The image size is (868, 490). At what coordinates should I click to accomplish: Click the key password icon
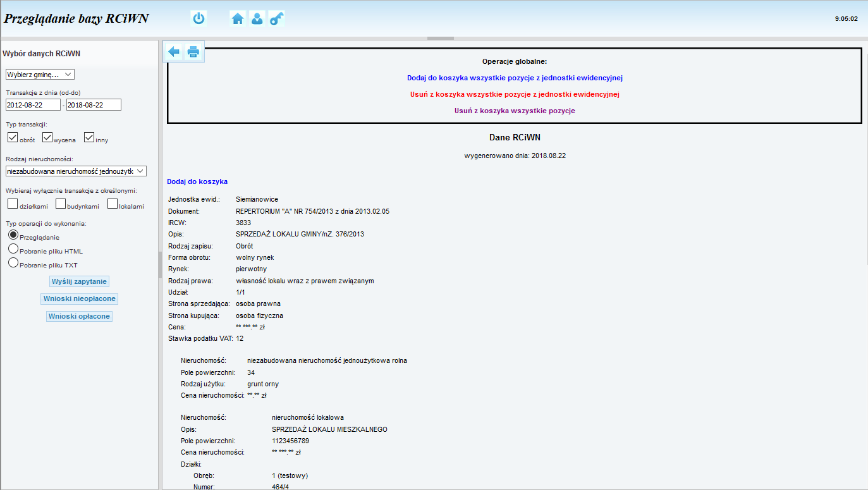(x=276, y=19)
